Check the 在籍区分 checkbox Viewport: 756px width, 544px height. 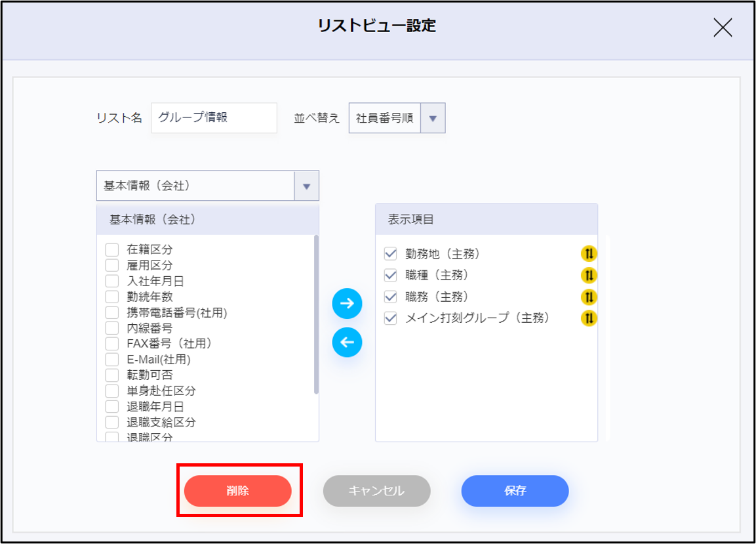point(112,249)
